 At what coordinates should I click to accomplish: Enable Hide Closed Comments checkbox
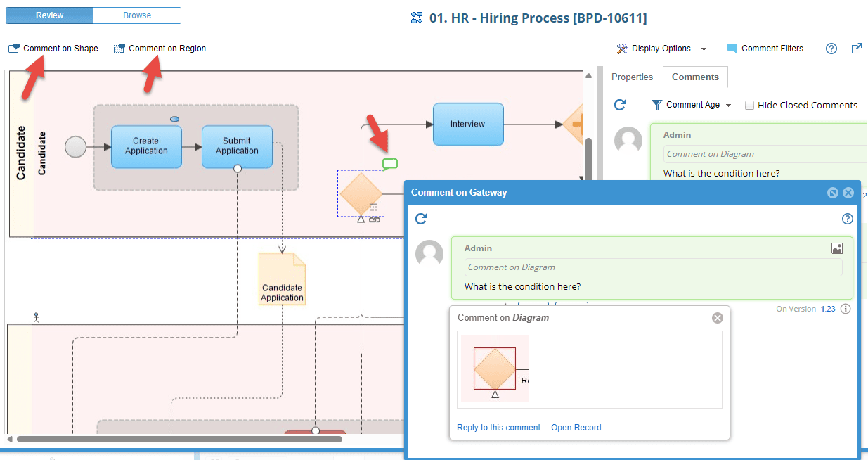click(x=749, y=106)
